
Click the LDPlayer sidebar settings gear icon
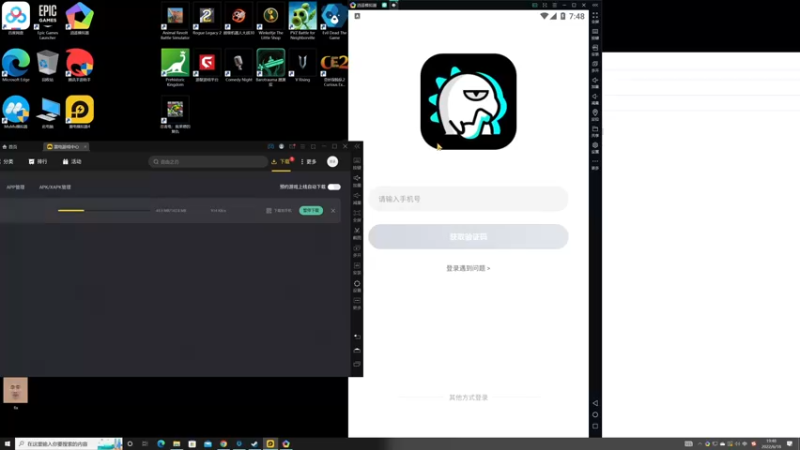click(357, 285)
